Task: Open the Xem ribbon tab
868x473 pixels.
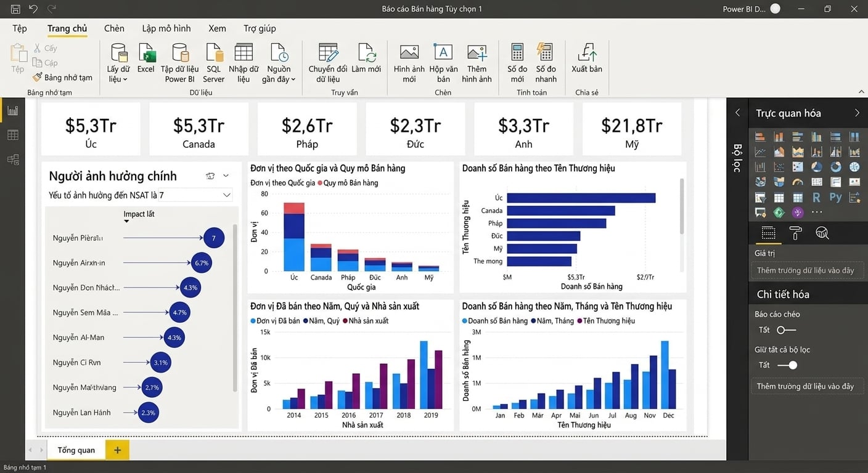Action: pos(217,28)
